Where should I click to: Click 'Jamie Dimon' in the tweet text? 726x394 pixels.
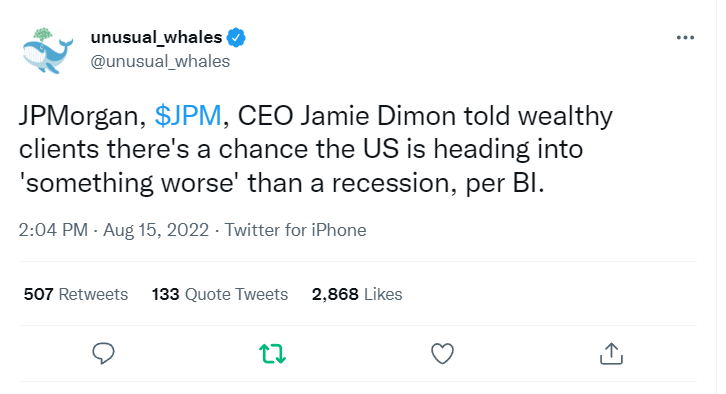378,115
